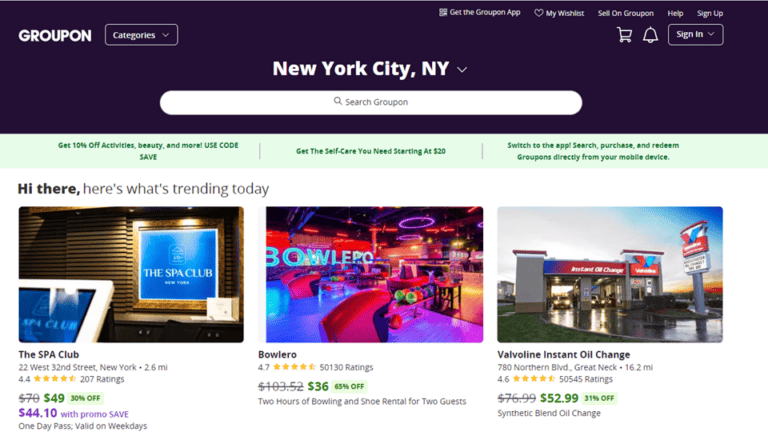Expand the New York City location selector

coord(462,70)
